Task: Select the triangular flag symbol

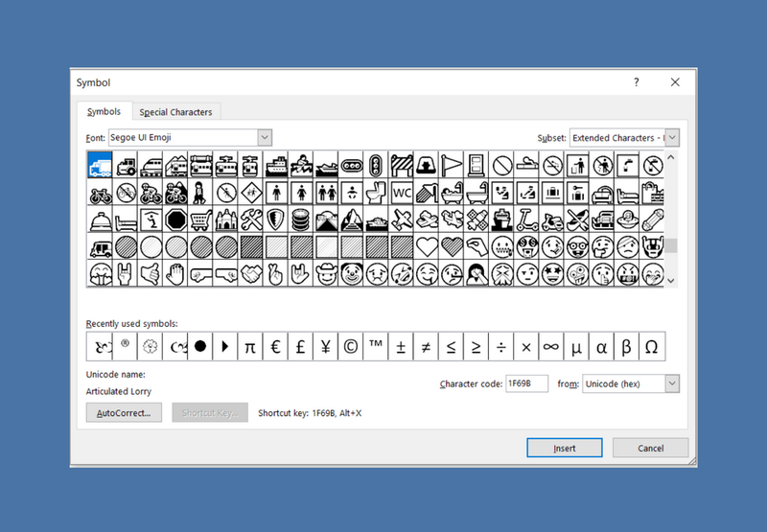Action: 452,165
